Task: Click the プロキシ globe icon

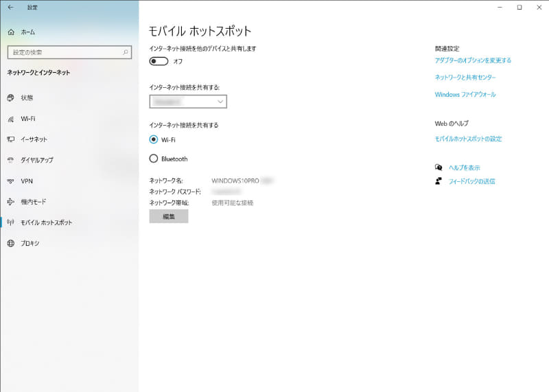Action: click(x=11, y=243)
